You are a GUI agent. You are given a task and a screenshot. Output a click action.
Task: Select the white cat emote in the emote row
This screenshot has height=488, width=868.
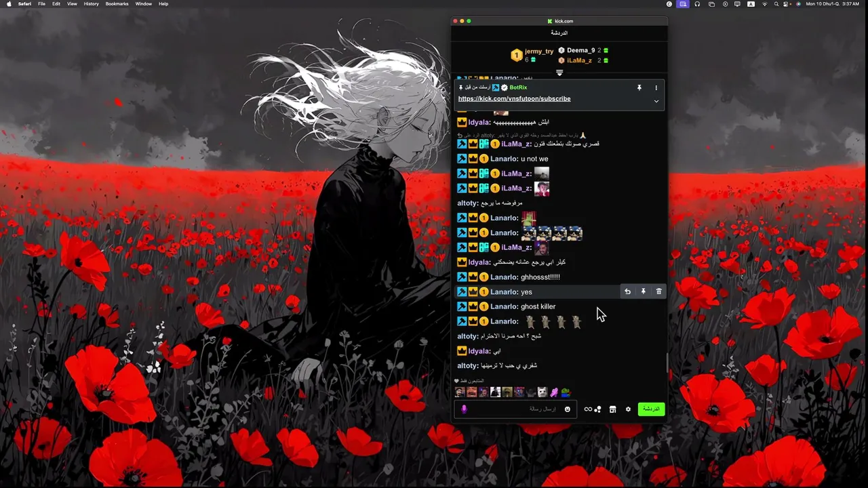click(542, 392)
